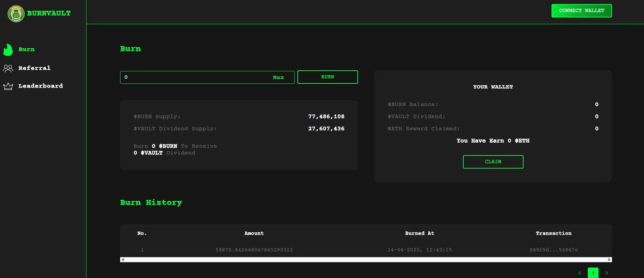Click the dividend supply value 27,607,436
This screenshot has height=278, width=644.
[326, 129]
